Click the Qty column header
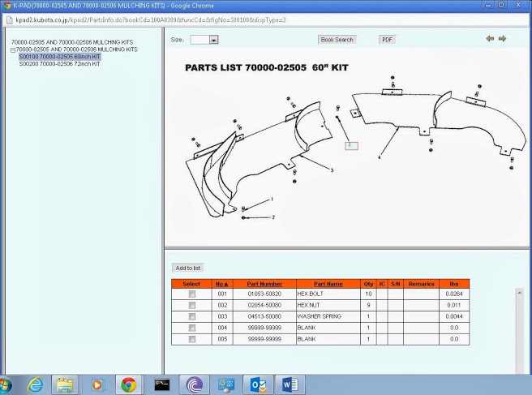 (368, 284)
